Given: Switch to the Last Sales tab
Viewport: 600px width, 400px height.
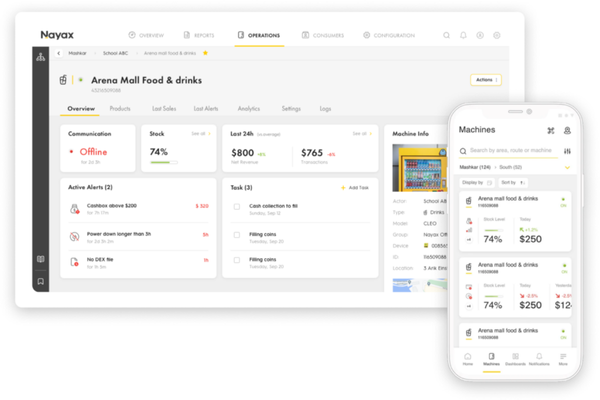Looking at the screenshot, I should [x=163, y=108].
